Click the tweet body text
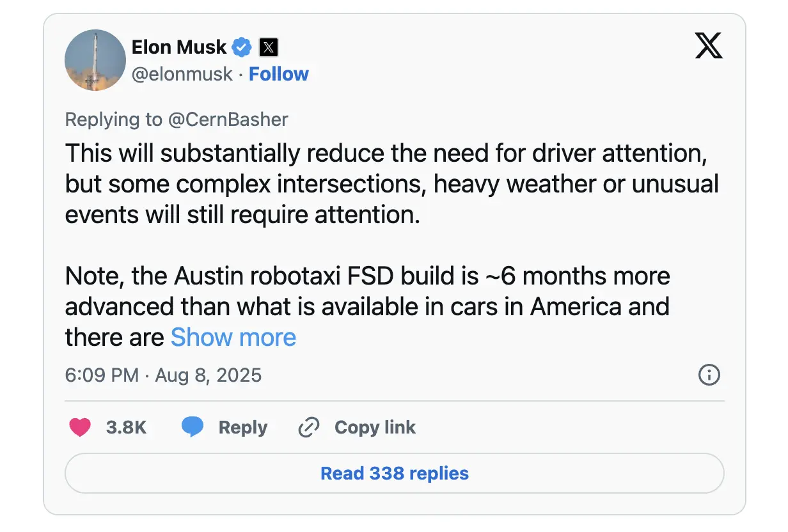The width and height of the screenshot is (788, 532). 391,184
